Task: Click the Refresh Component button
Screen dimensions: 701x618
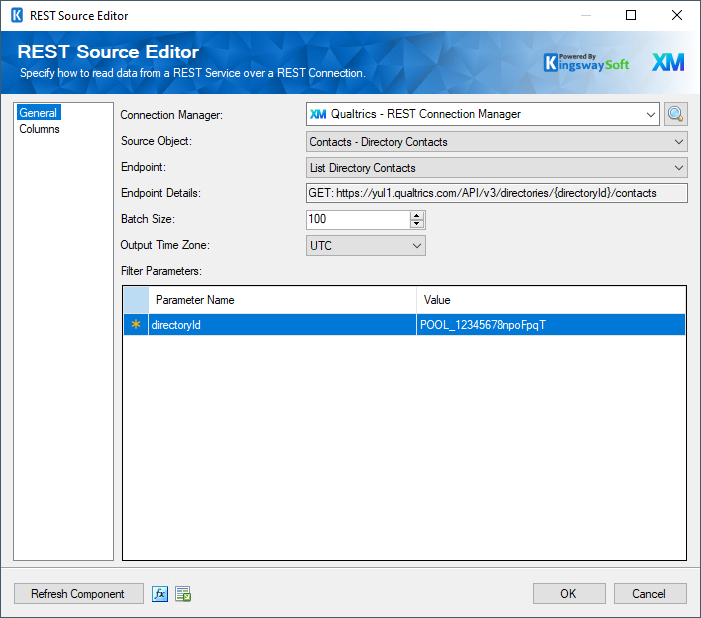Action: click(x=78, y=594)
